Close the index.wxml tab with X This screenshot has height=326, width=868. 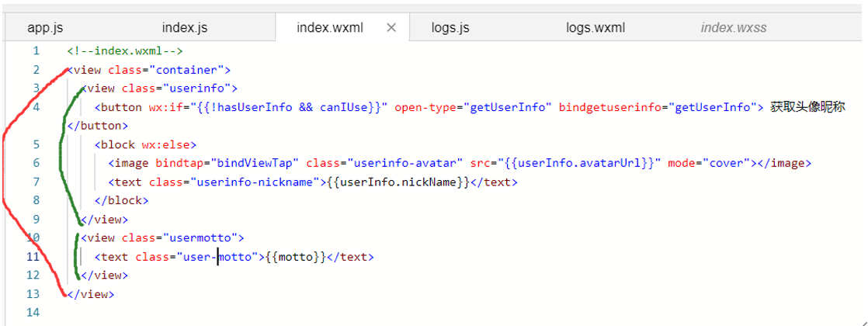click(x=391, y=28)
